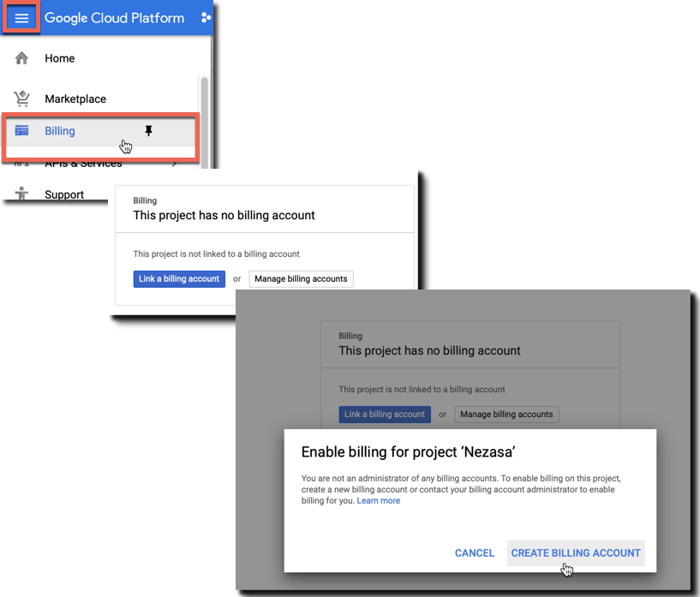Click Manage billing accounts in the top billing card
The height and width of the screenshot is (597, 700).
point(301,279)
